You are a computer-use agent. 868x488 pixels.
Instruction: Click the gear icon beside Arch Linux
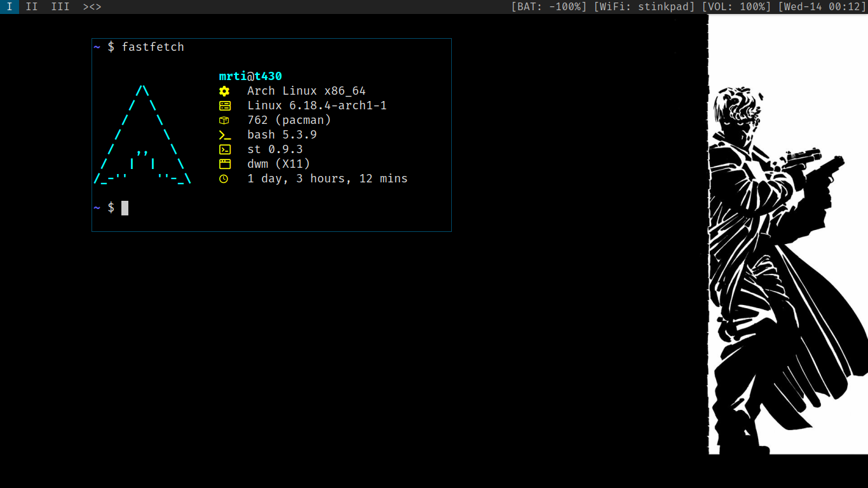click(224, 91)
